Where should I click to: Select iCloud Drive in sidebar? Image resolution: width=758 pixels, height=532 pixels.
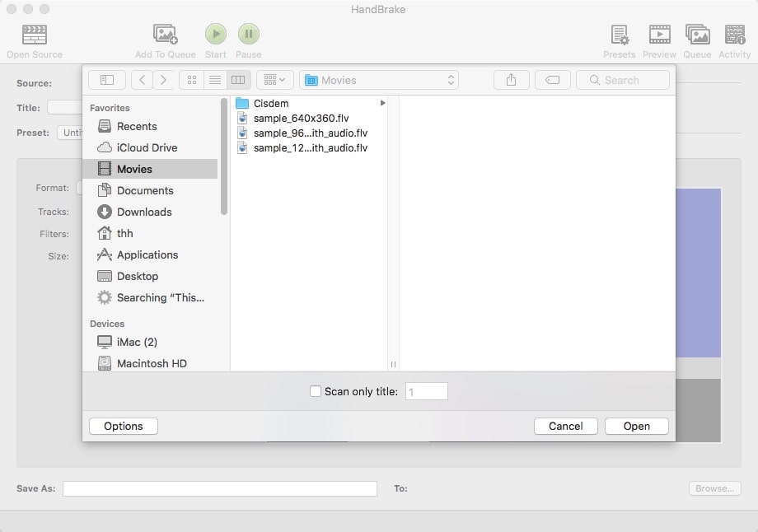[147, 147]
